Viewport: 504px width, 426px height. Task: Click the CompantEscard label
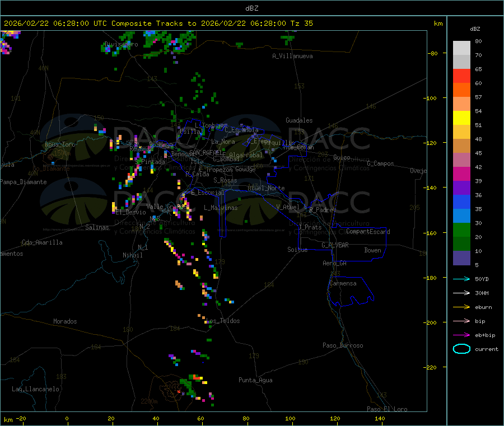(x=368, y=232)
